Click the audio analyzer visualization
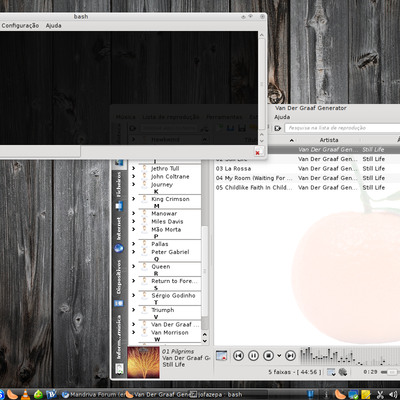This screenshot has width=400, height=400. click(x=350, y=356)
